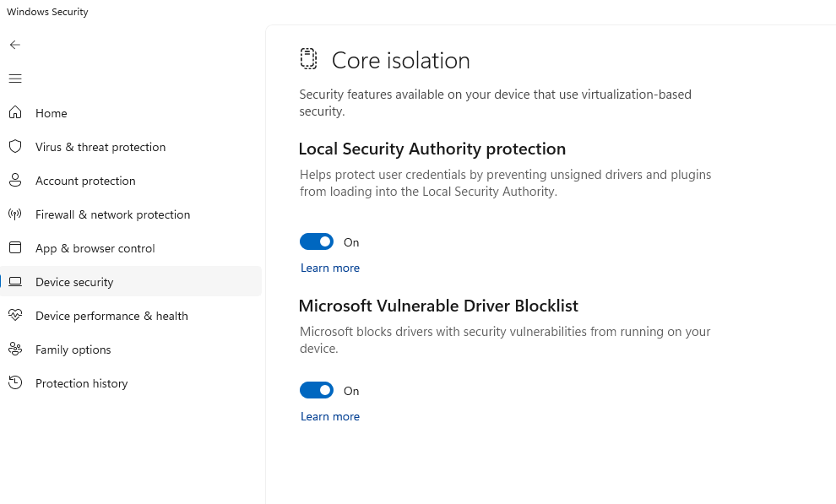
Task: Click the Device security laptop icon
Action: pyautogui.click(x=15, y=282)
